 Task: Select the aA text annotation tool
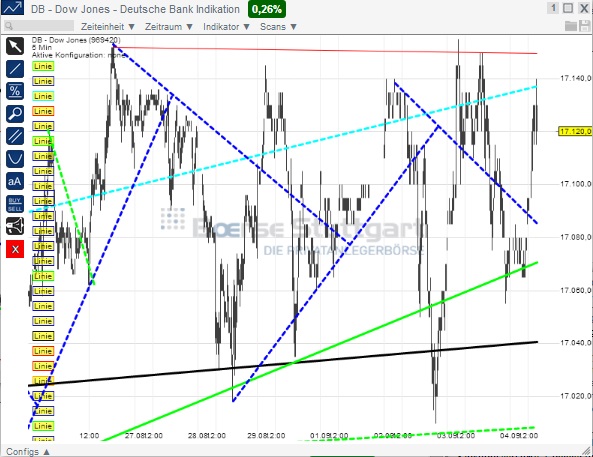point(15,181)
